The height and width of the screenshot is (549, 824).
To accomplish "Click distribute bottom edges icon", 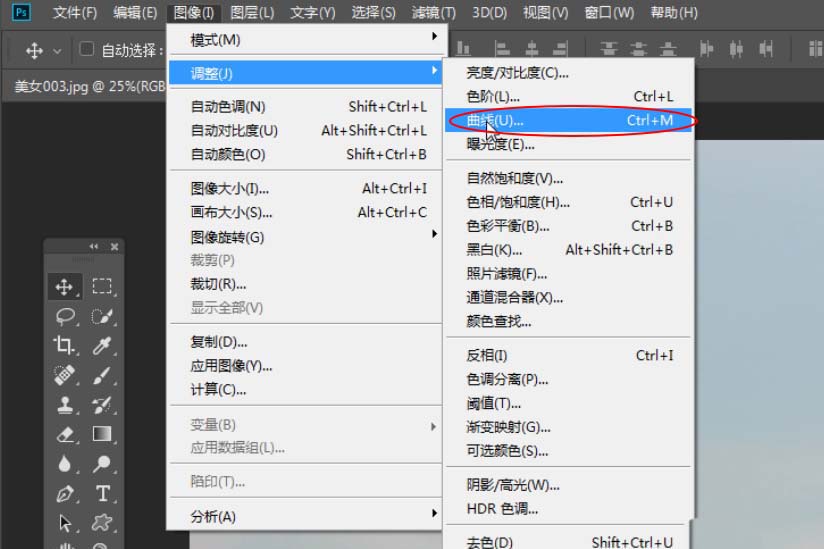I will 668,49.
